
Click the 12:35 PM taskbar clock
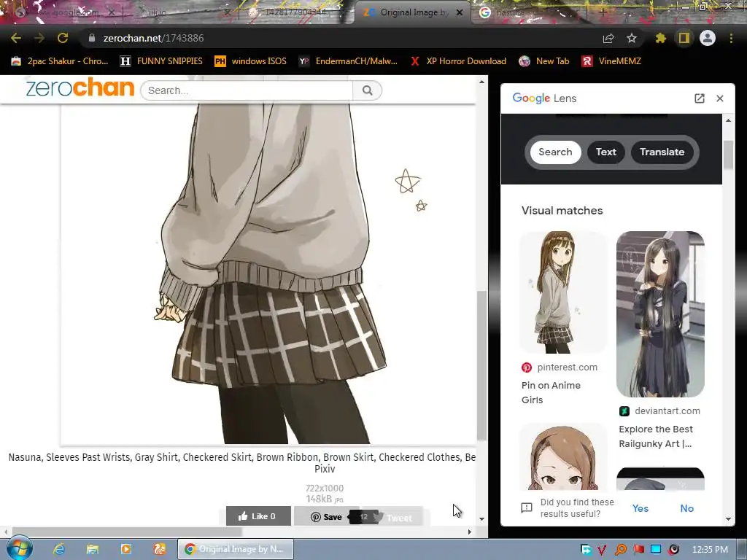pos(710,550)
